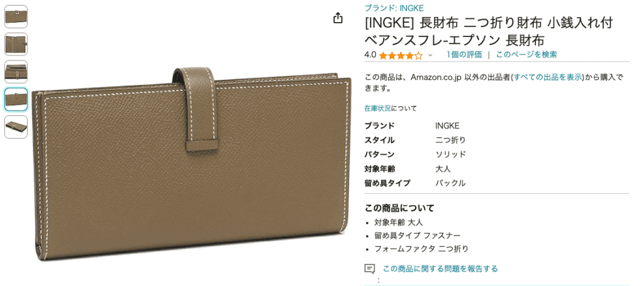
Task: Select the third wallet thumbnail
Action: (16, 72)
